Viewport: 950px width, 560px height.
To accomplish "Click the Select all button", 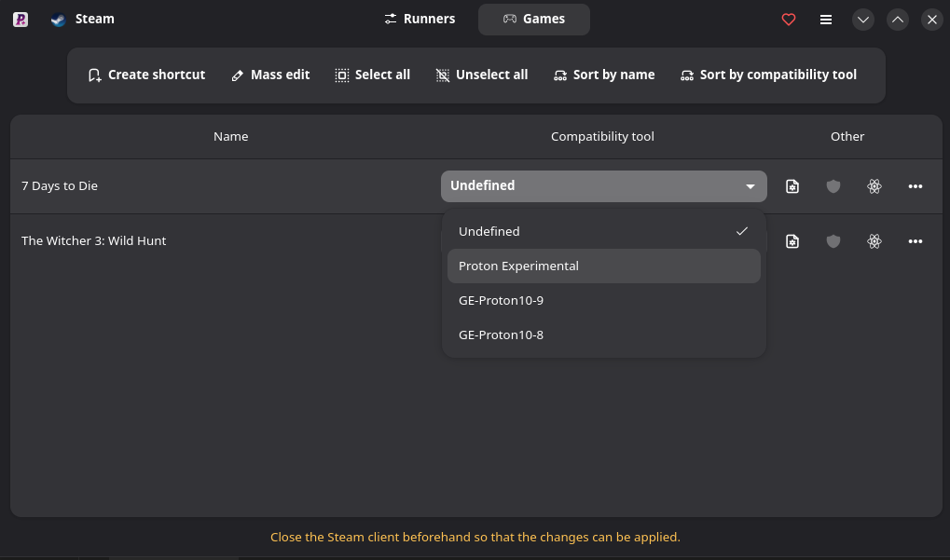I will 373,75.
